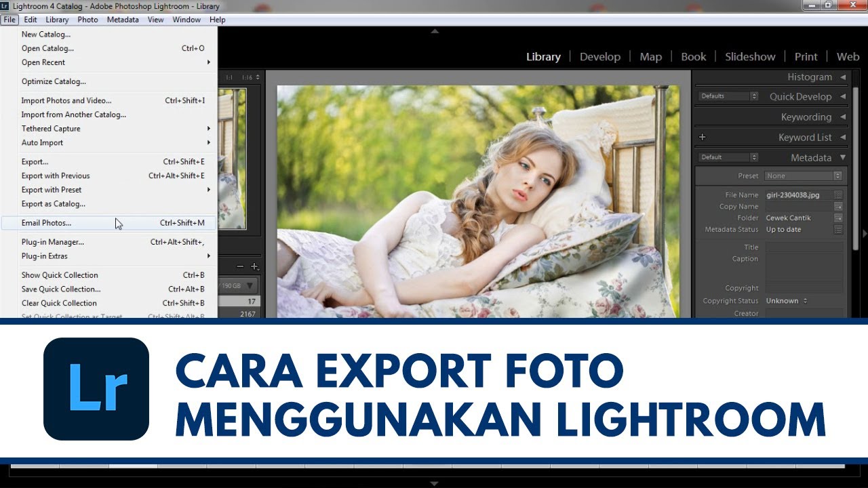Screen dimensions: 868x488
Task: Open the Metadata Default view dropdown
Action: pos(728,157)
